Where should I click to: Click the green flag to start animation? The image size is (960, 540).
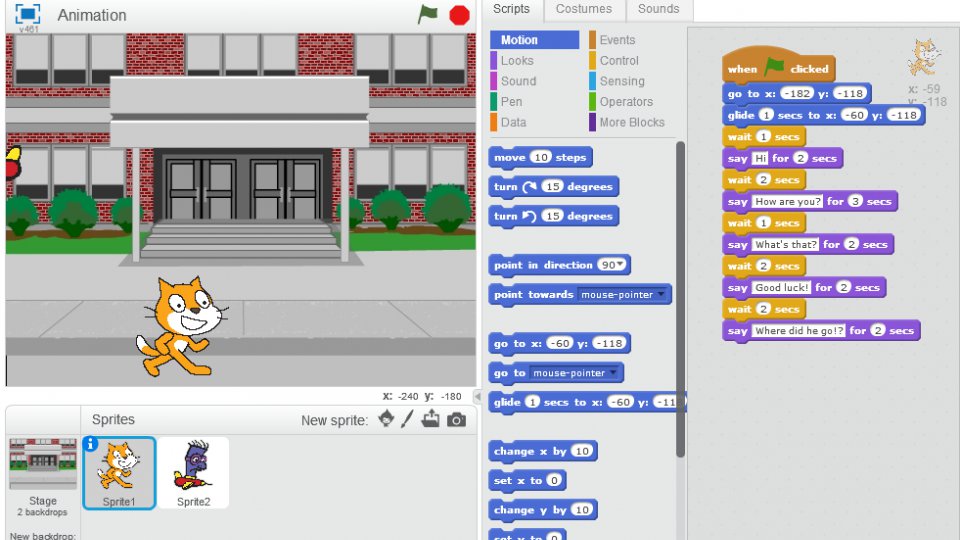[x=428, y=15]
